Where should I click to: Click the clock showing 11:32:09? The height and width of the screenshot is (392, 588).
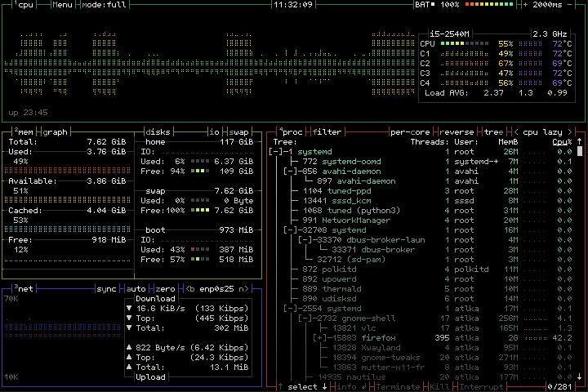[x=293, y=5]
